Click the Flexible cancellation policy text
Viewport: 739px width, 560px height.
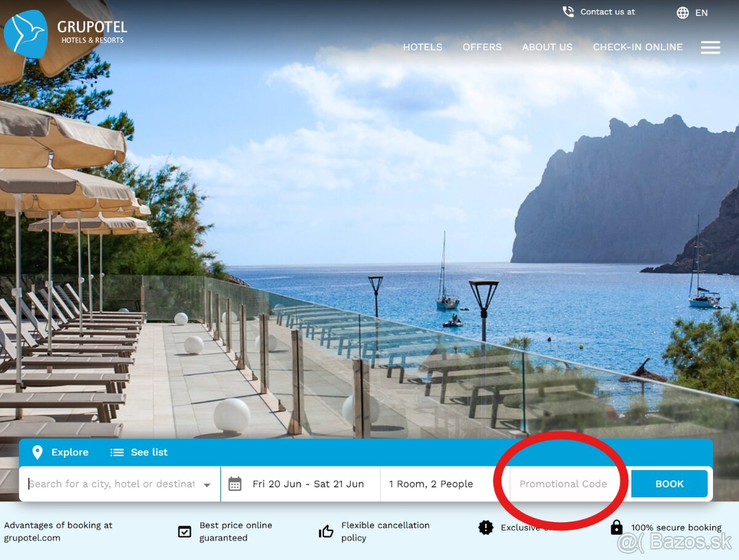[386, 531]
